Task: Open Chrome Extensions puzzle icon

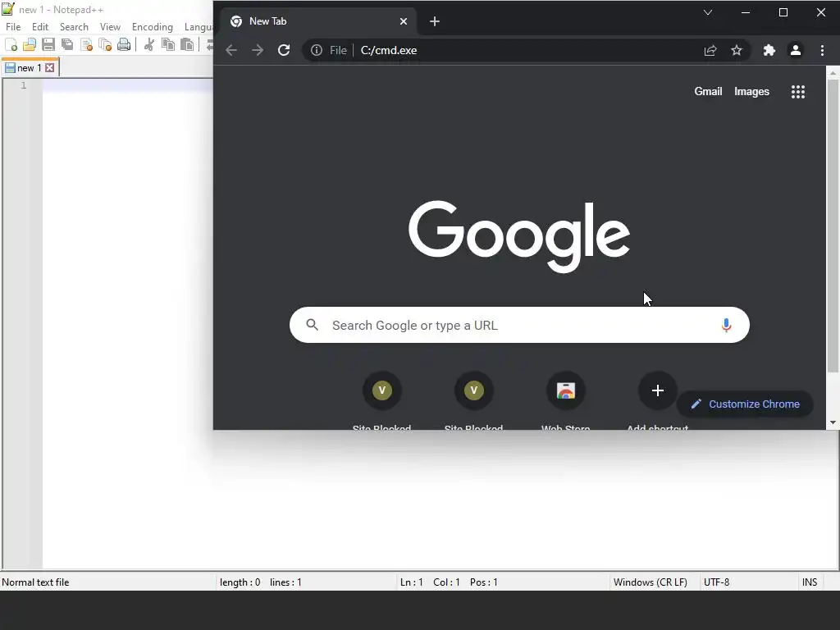Action: [x=769, y=50]
